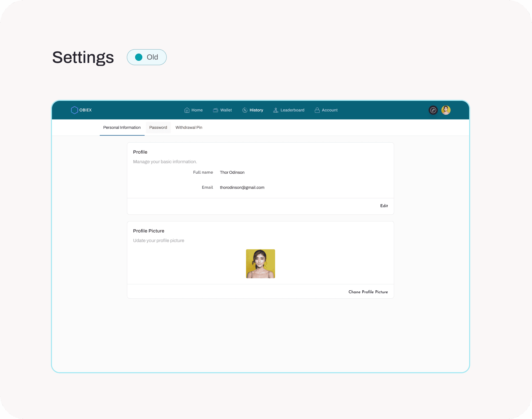Click the thorodinson@gmail.com email value
Image resolution: width=532 pixels, height=419 pixels.
(242, 188)
